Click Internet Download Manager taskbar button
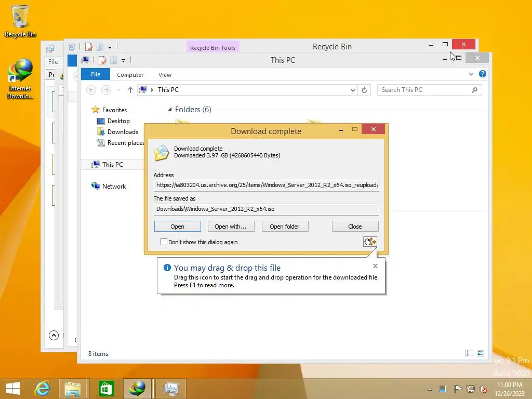This screenshot has width=532, height=399. (137, 389)
